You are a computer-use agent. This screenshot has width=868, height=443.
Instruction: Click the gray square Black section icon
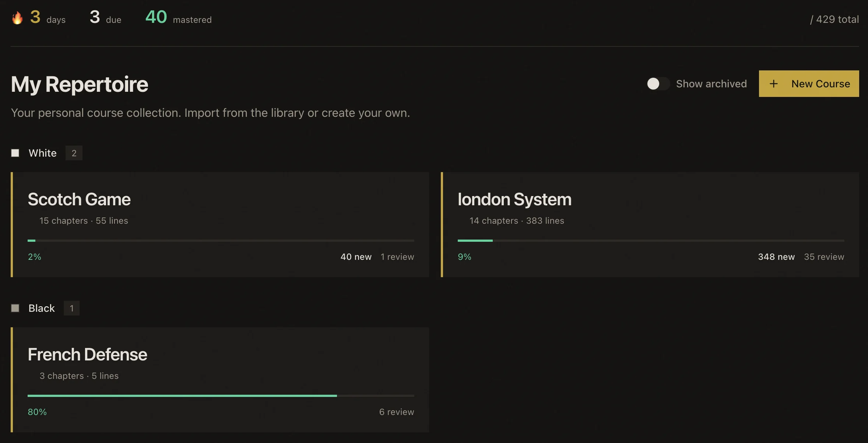coord(15,308)
